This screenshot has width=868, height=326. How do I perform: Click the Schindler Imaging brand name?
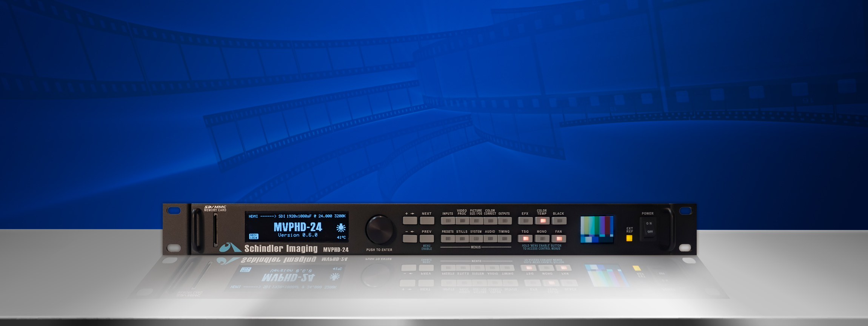[281, 249]
